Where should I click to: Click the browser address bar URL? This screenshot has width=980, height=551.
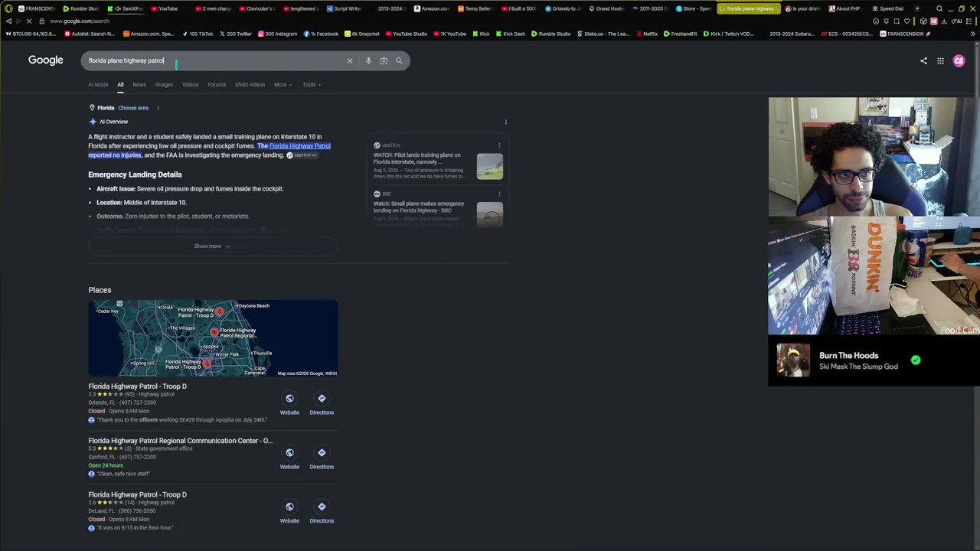point(80,21)
